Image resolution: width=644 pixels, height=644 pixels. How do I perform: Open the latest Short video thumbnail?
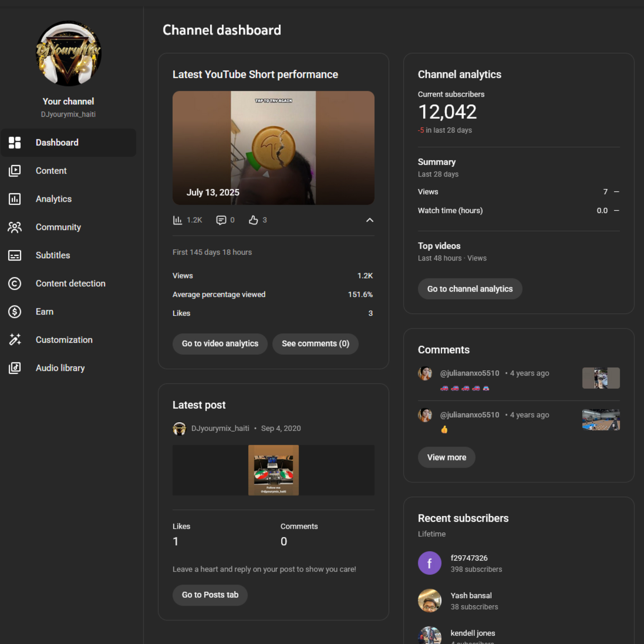(273, 148)
